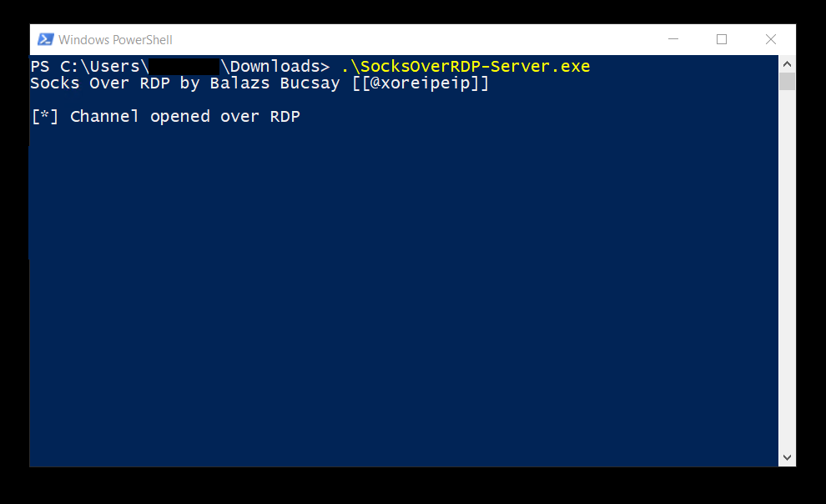This screenshot has width=826, height=504.
Task: Click the "Windows PowerShell" title text
Action: pyautogui.click(x=115, y=40)
